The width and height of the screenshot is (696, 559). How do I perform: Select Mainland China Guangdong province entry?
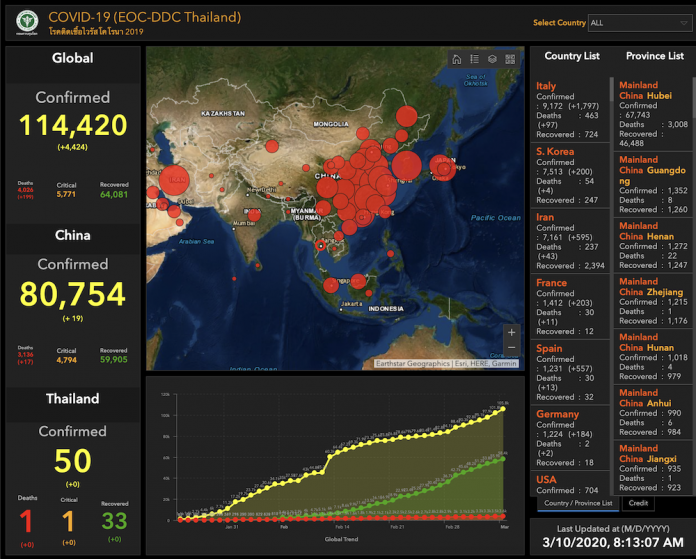coord(653,184)
